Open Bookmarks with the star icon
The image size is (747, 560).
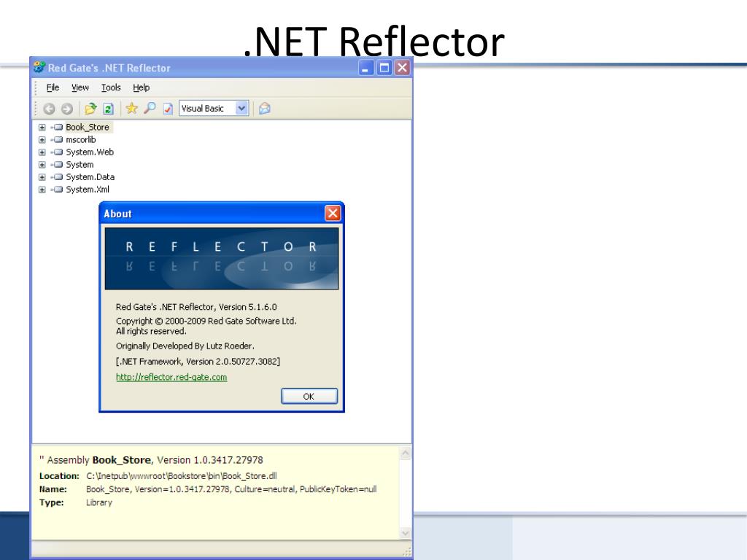[131, 109]
